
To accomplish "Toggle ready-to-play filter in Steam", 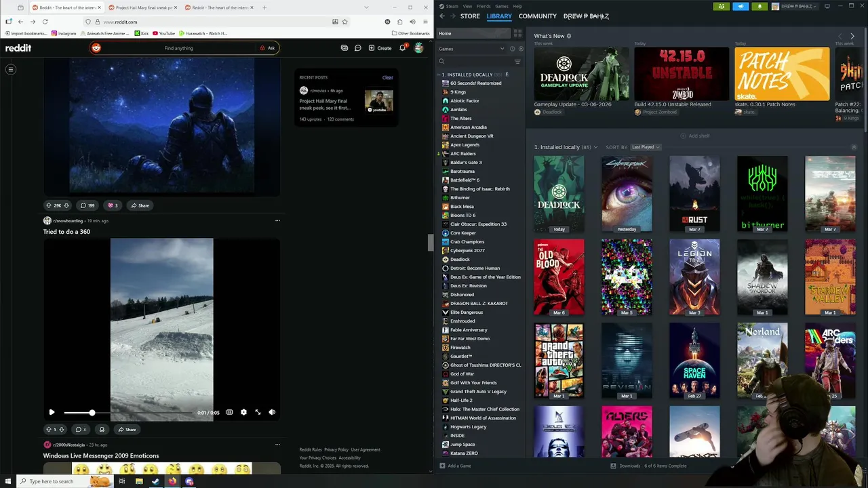I will point(521,49).
